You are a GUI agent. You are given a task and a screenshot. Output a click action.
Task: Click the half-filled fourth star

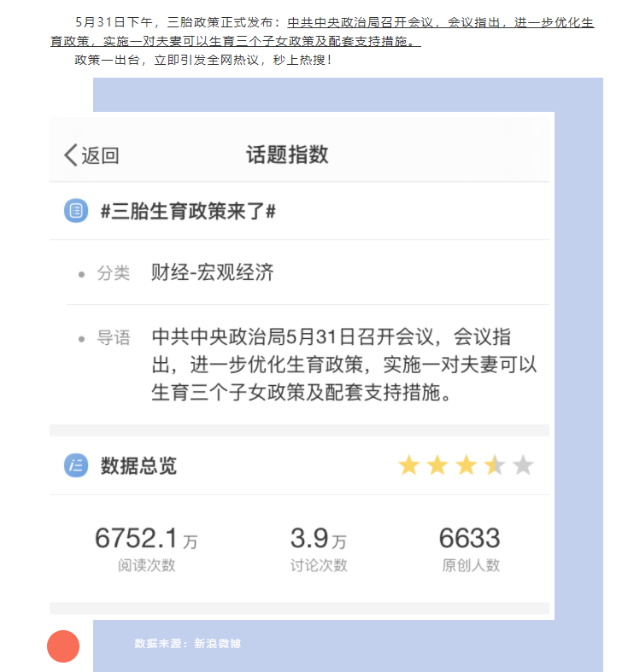click(495, 465)
